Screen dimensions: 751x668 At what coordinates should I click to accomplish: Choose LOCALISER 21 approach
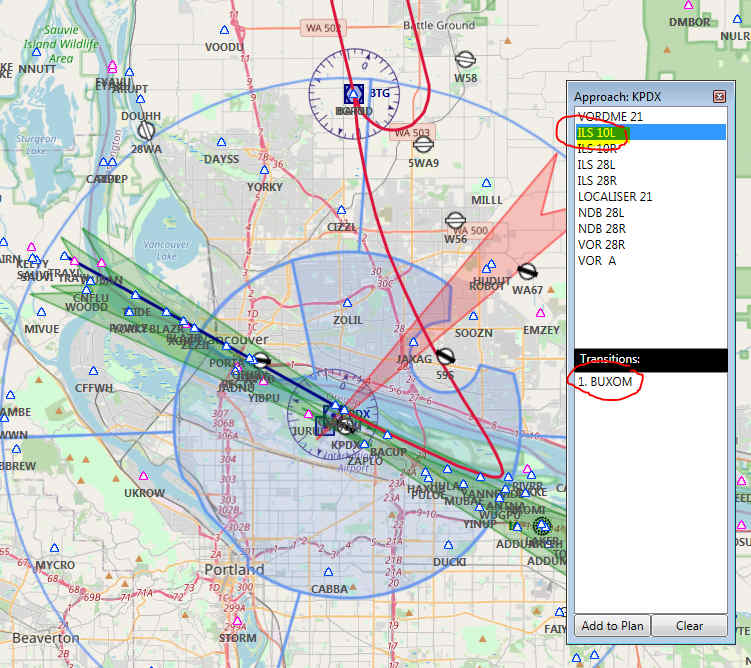tap(650, 196)
